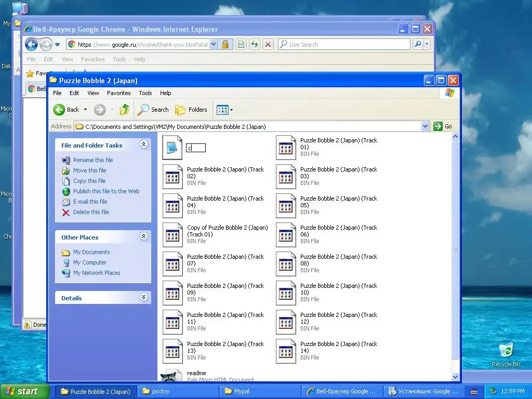This screenshot has height=399, width=532.
Task: Select the Copy of Puzzle Bobble file icon
Action: [172, 235]
